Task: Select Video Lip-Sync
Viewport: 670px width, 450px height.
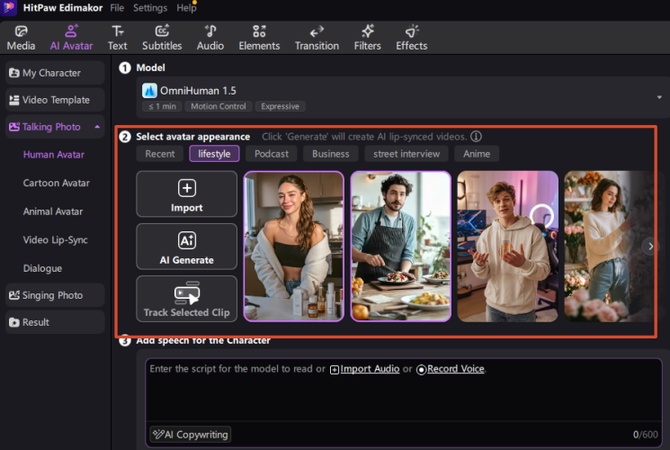Action: (x=55, y=240)
